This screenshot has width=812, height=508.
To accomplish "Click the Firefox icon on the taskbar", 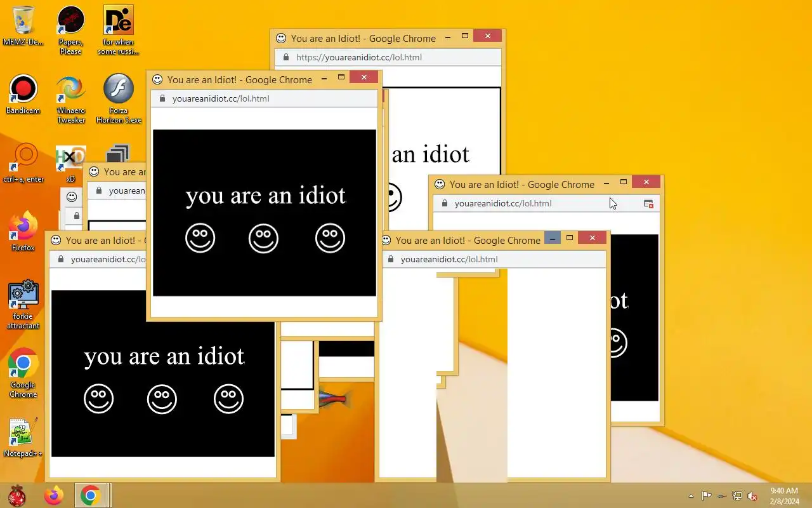I will click(54, 495).
